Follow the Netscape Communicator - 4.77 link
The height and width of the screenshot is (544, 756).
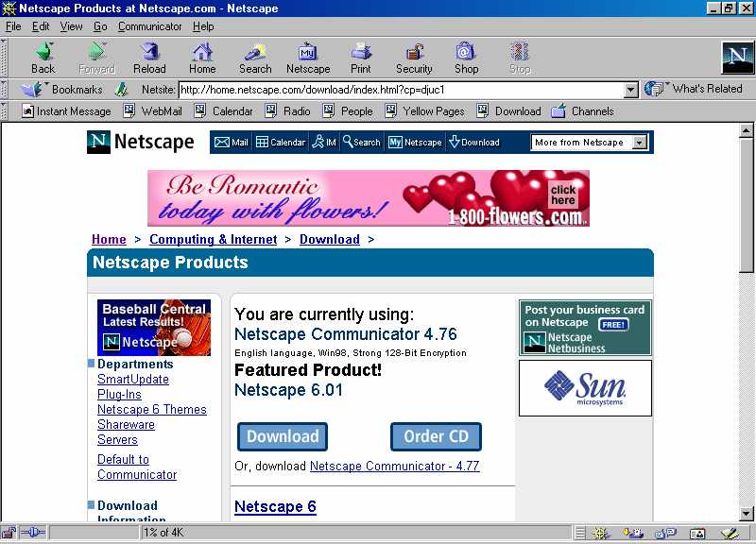click(394, 466)
